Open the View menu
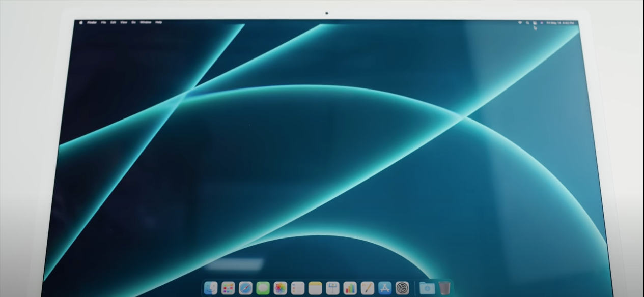 (x=124, y=22)
